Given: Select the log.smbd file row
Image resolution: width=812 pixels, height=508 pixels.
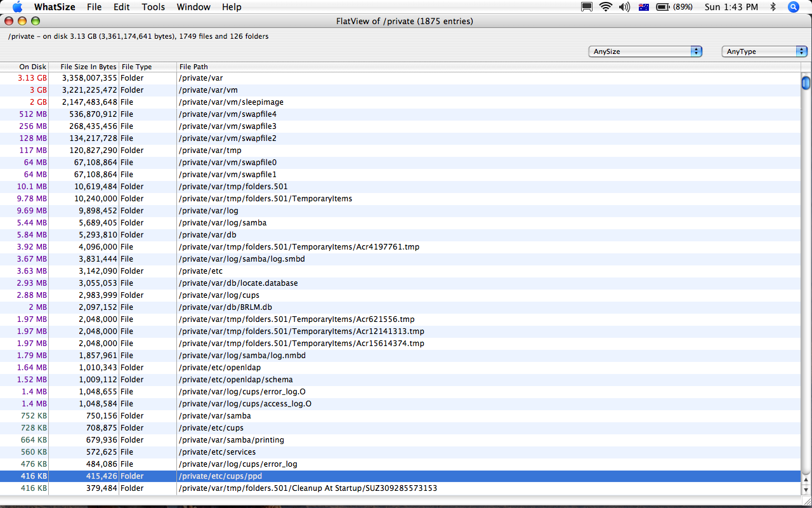Looking at the screenshot, I should 400,259.
